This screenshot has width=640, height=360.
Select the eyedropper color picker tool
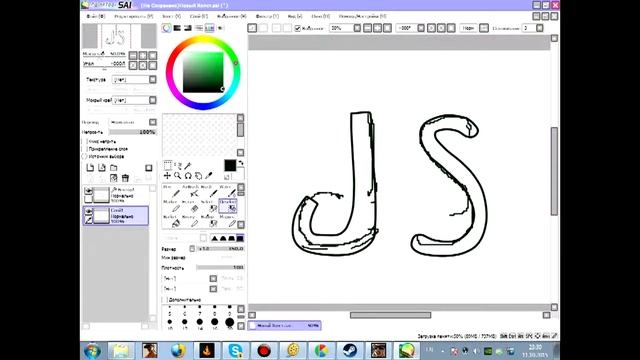209,176
